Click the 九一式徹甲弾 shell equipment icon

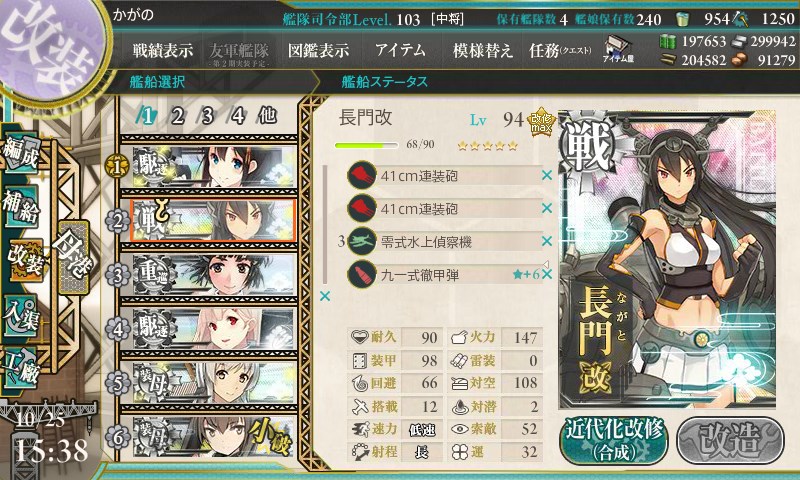pos(362,274)
